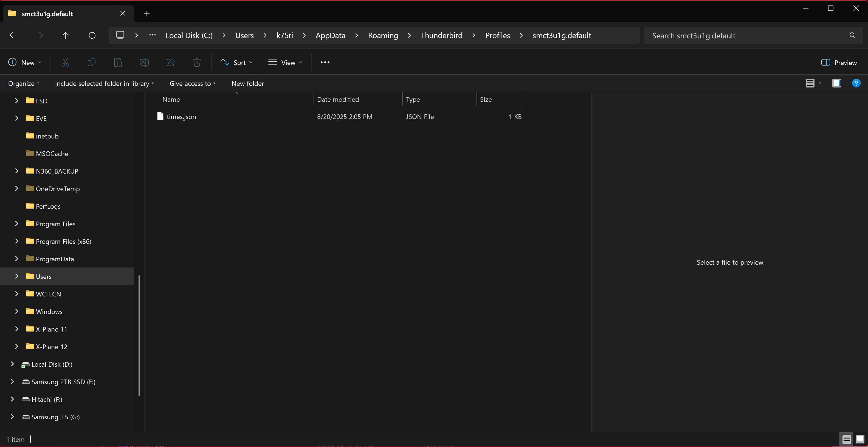The width and height of the screenshot is (868, 447).
Task: Click the Share icon in toolbar
Action: pos(171,62)
